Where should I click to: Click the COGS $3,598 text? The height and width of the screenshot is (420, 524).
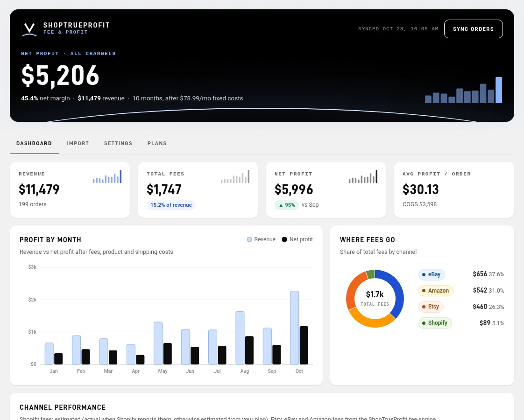pyautogui.click(x=419, y=204)
